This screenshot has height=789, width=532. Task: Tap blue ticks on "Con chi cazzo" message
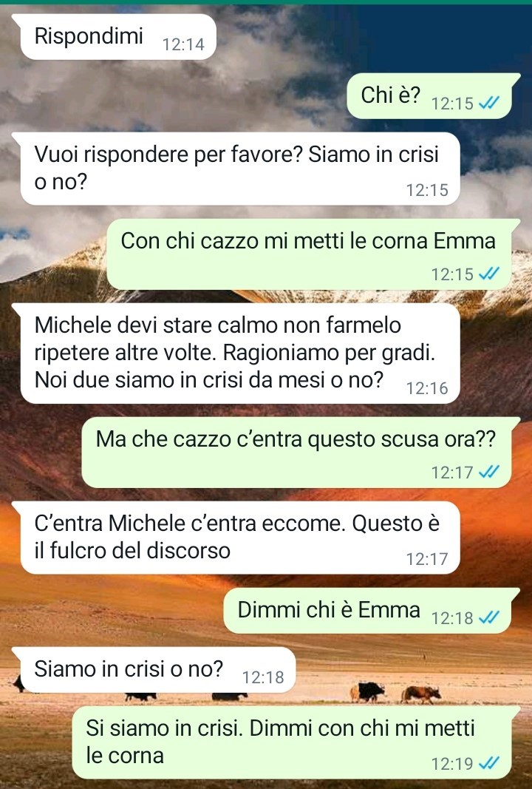click(x=488, y=274)
